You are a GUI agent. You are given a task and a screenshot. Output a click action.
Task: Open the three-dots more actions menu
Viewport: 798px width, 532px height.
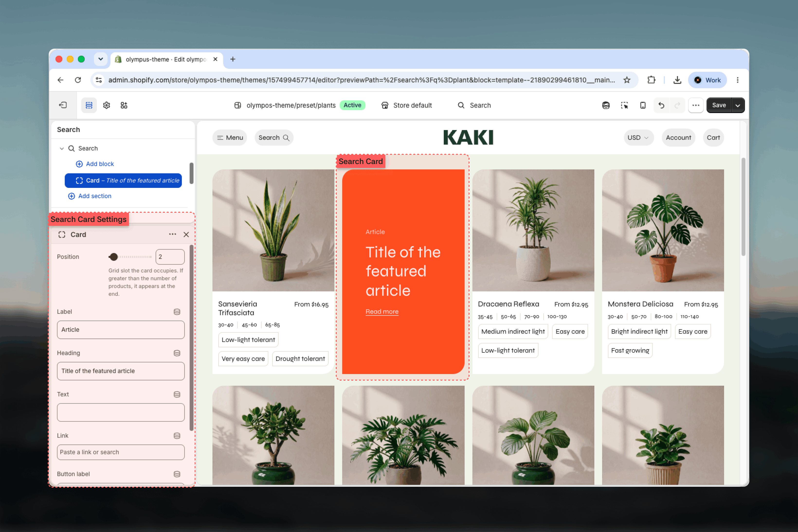pos(696,105)
